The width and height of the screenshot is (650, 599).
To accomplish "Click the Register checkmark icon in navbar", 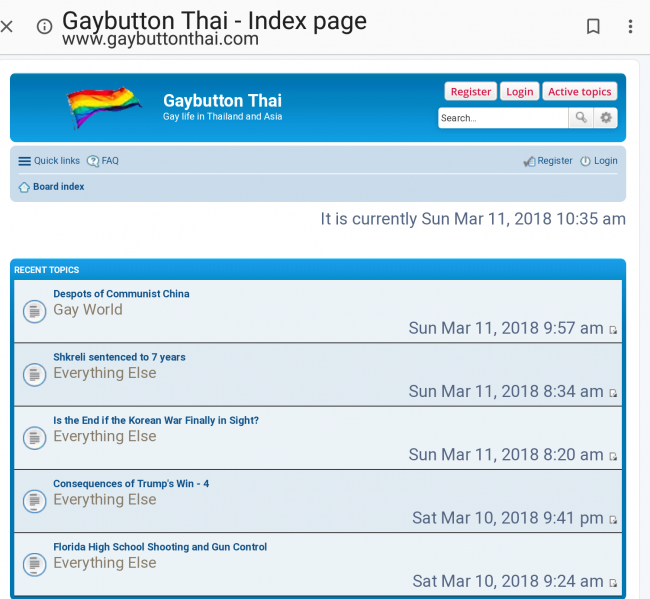I will click(x=529, y=161).
